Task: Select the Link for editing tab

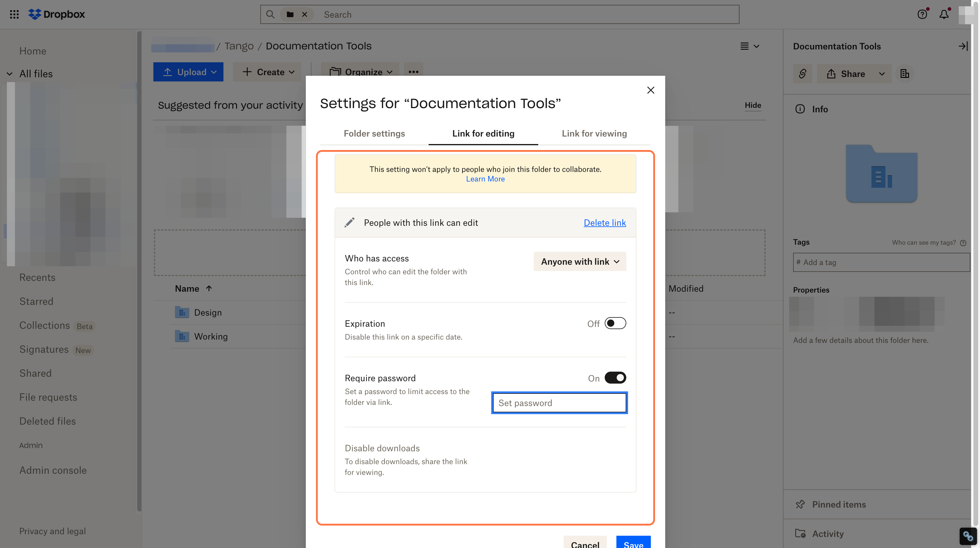Action: click(483, 134)
